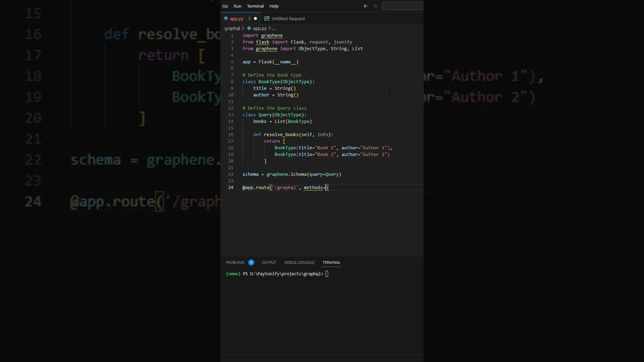Click 'return [' on line 17

pyautogui.click(x=275, y=141)
